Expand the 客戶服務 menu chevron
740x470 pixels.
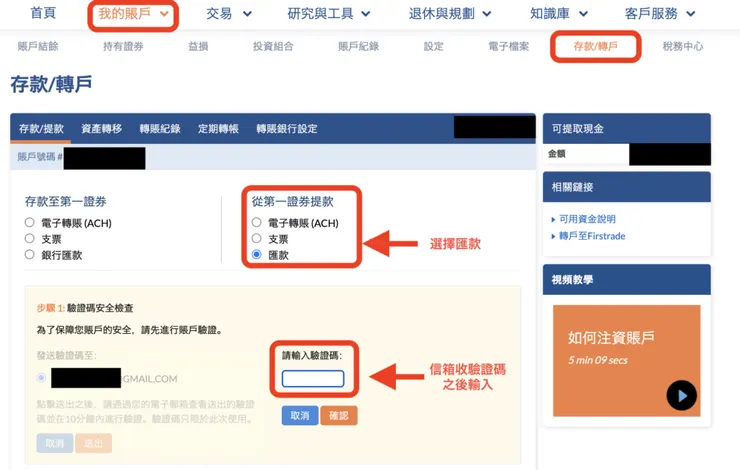point(690,14)
